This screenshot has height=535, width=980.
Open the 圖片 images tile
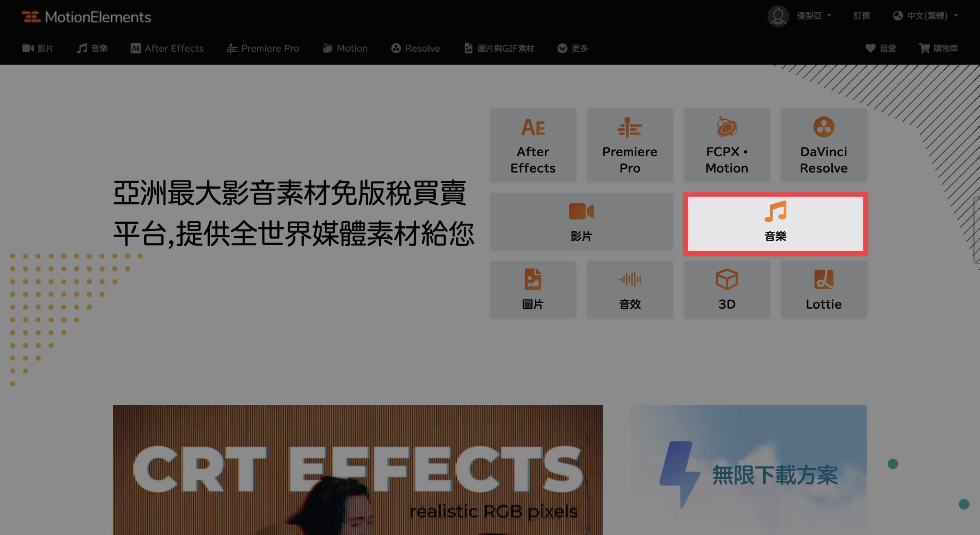click(x=533, y=289)
